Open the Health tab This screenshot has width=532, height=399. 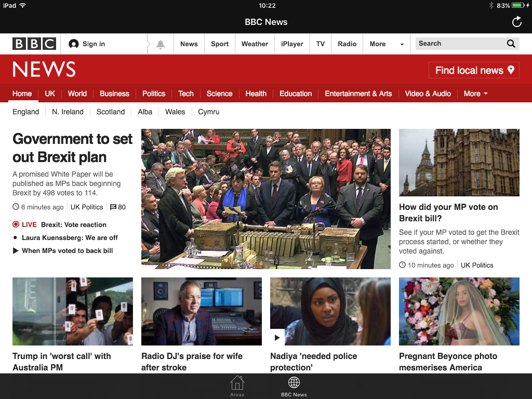pyautogui.click(x=256, y=94)
